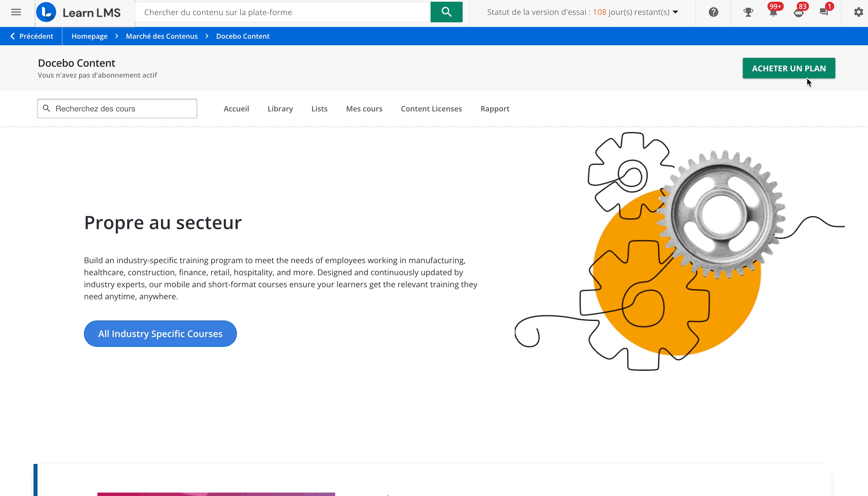This screenshot has width=868, height=496.
Task: Go back using the Précédent chevron
Action: pos(13,36)
